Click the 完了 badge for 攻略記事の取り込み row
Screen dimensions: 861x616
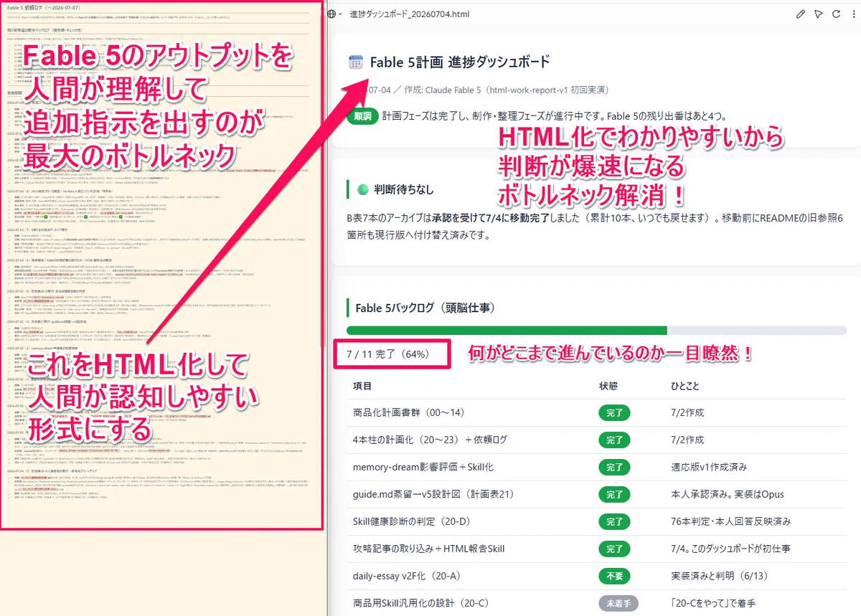coord(614,549)
